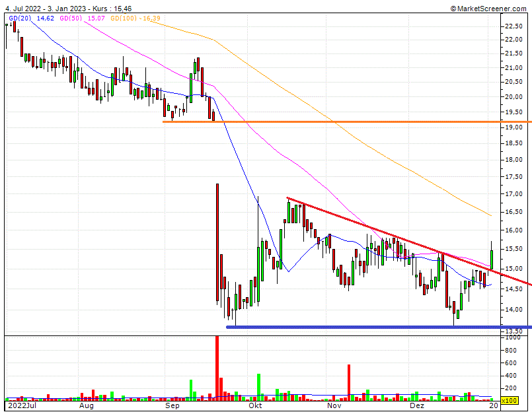Click the 18,50 price axis label
532x416 pixels.
[513, 143]
